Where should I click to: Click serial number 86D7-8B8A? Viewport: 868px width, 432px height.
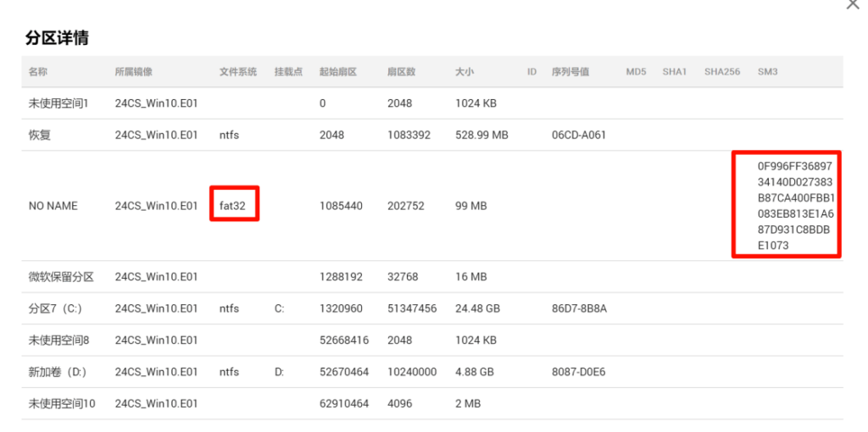[579, 308]
